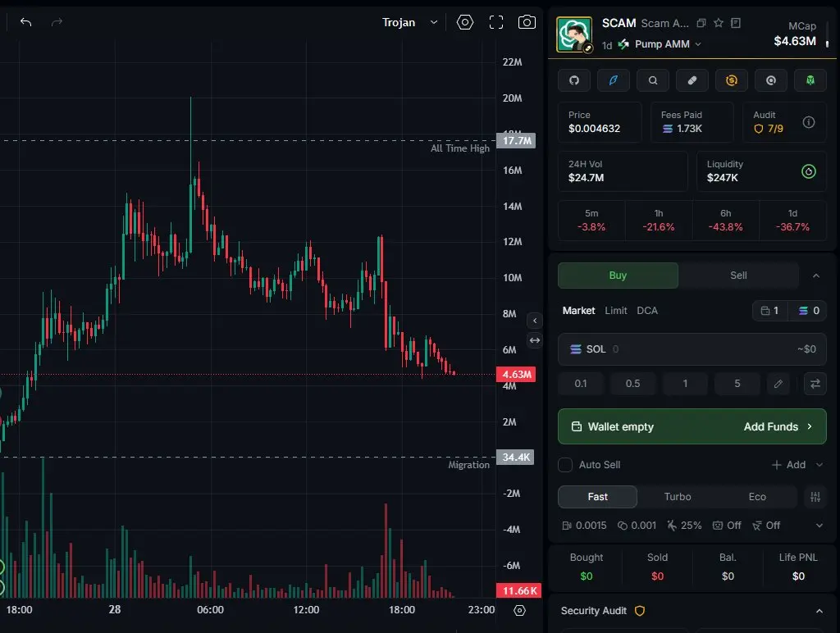Select the 5m change interval
Screen dimensions: 840x633
[591, 220]
